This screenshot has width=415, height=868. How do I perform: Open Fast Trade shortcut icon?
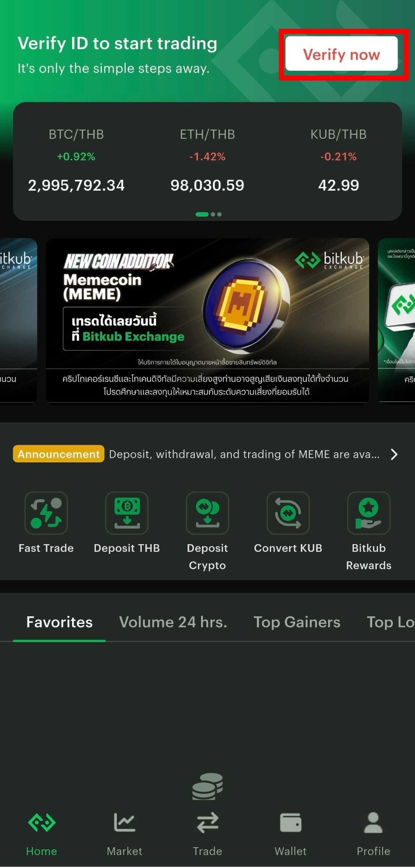[46, 513]
